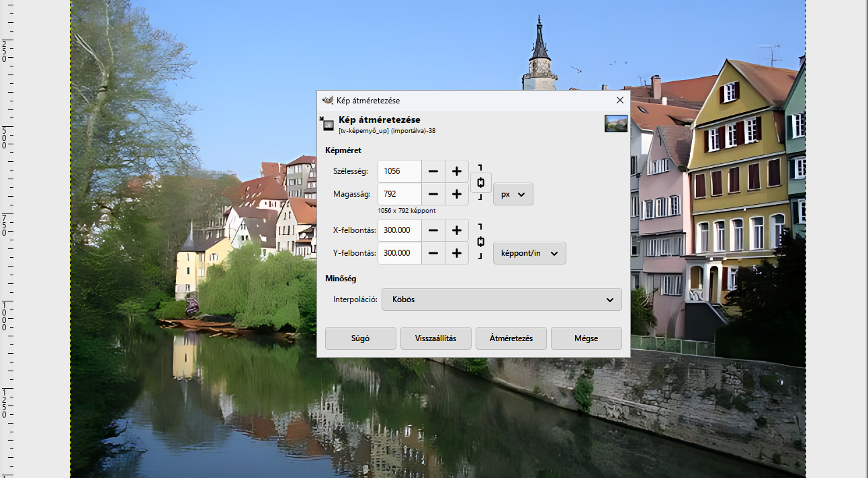The width and height of the screenshot is (868, 478).
Task: Open the px unit dropdown
Action: (x=513, y=194)
